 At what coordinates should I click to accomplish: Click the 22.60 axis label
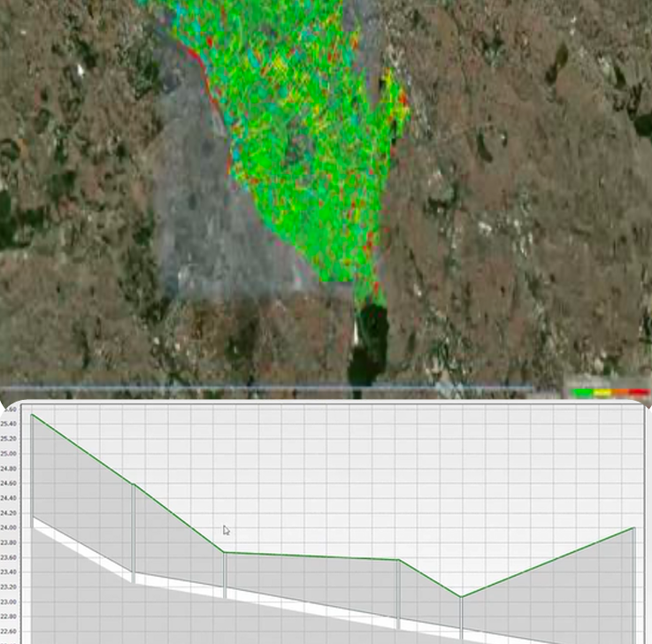tap(8, 631)
